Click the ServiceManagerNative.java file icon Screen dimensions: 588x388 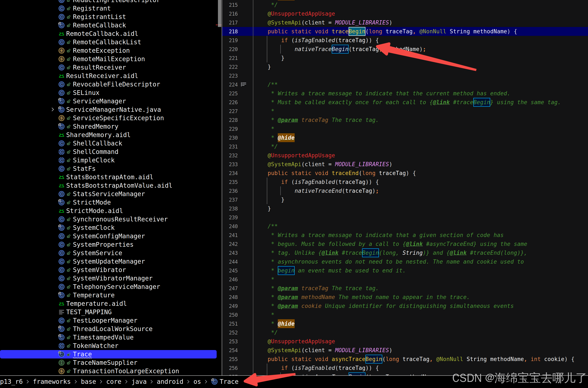[x=61, y=109]
